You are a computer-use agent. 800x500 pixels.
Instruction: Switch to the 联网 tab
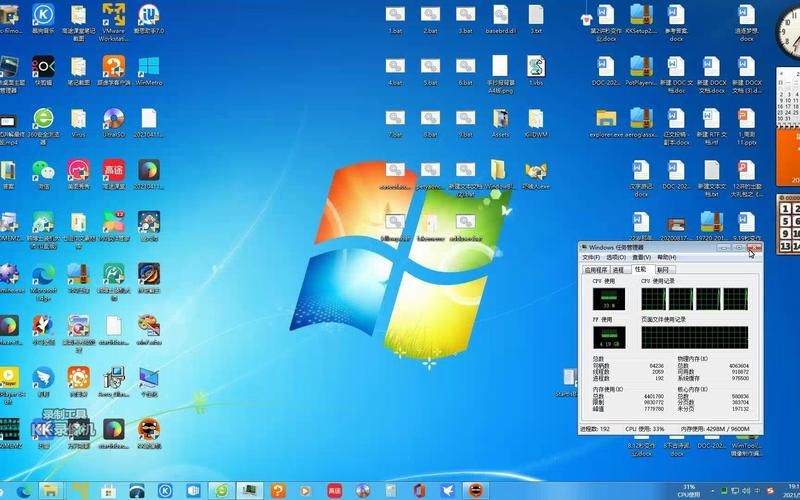coord(663,270)
